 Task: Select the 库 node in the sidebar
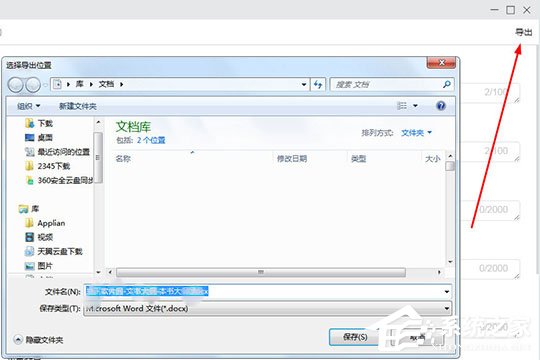[29, 209]
